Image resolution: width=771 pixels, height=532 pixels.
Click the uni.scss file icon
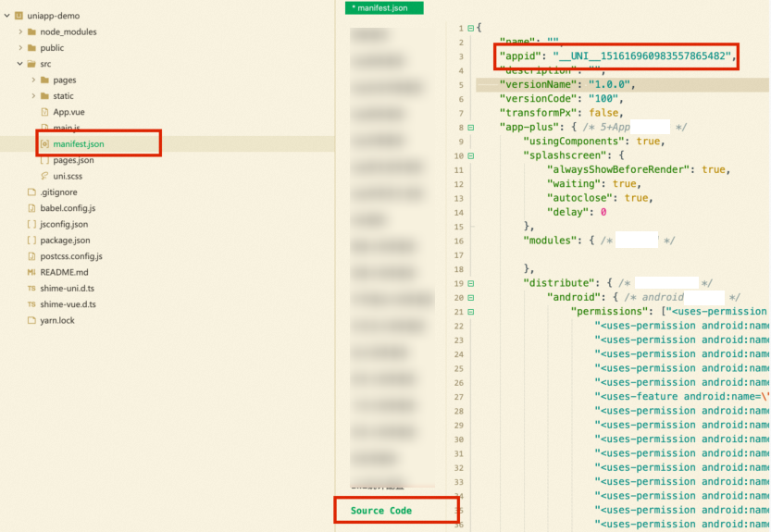[44, 176]
